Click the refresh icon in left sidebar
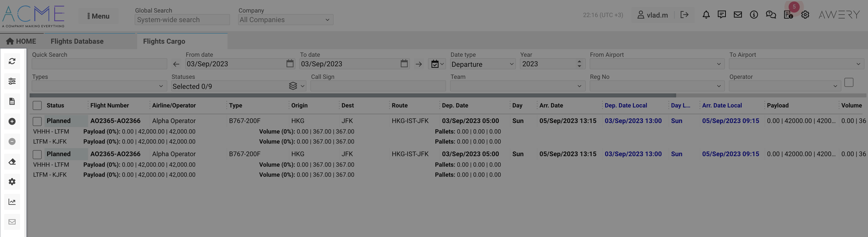Image resolution: width=868 pixels, height=237 pixels. [x=12, y=61]
